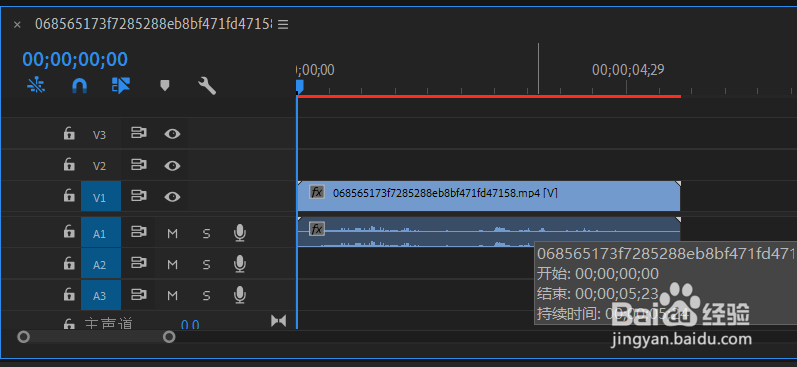Viewport: 797px width, 367px height.
Task: Click the horizontal zoom scroll bar
Action: (97, 337)
